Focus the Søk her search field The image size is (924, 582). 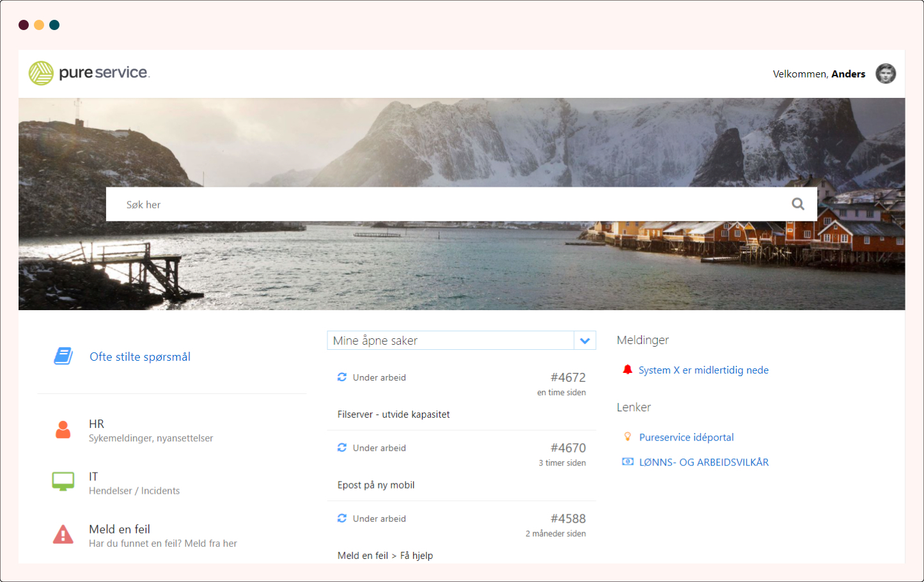448,205
